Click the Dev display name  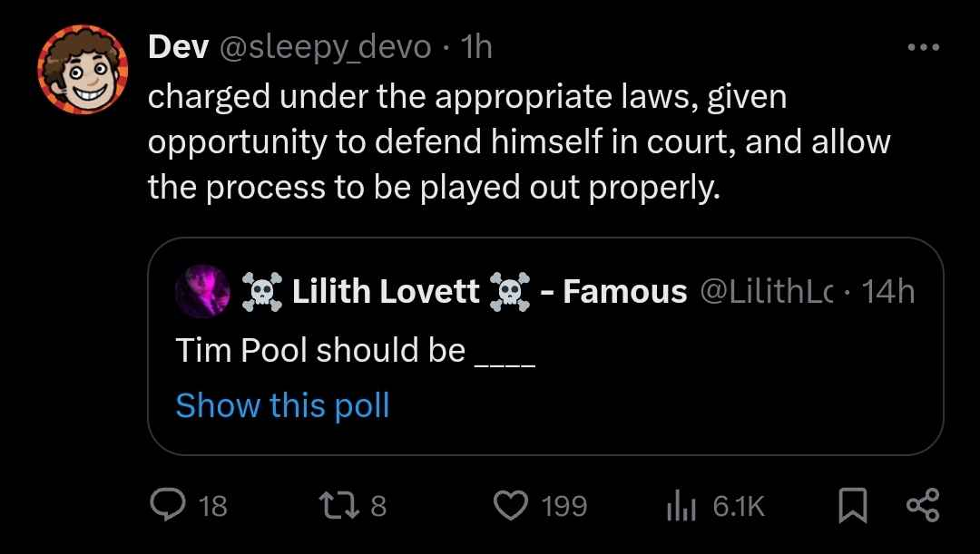(x=178, y=47)
